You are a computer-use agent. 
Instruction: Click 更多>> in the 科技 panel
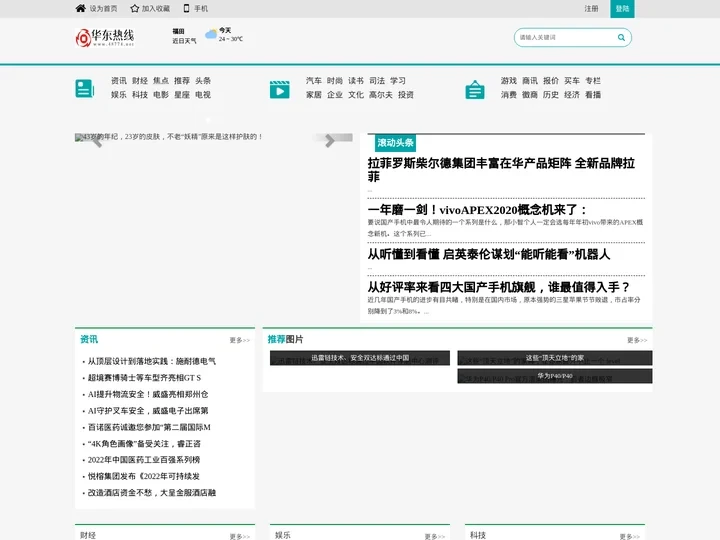click(630, 536)
